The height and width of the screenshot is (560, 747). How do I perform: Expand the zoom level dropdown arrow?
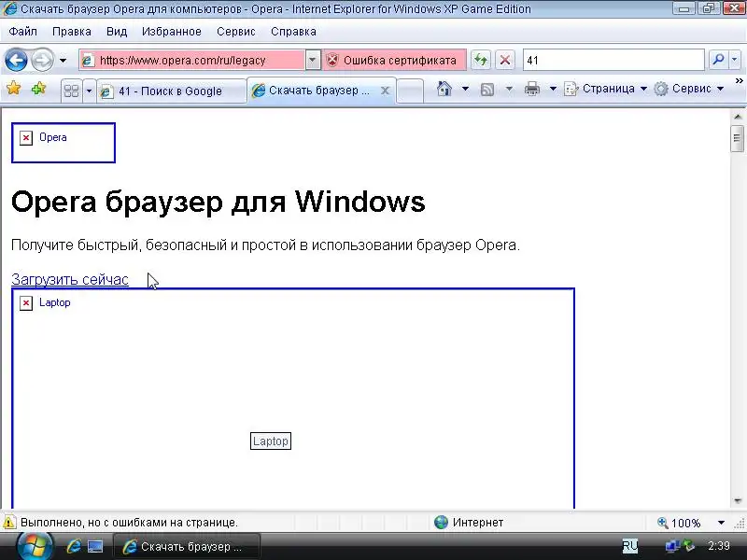[721, 523]
